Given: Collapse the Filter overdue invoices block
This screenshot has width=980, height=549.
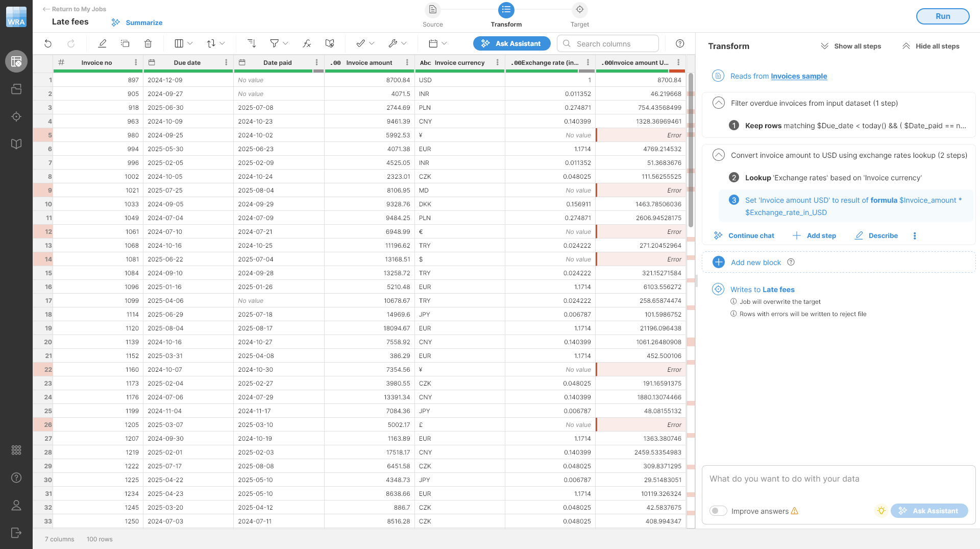Looking at the screenshot, I should pos(718,103).
